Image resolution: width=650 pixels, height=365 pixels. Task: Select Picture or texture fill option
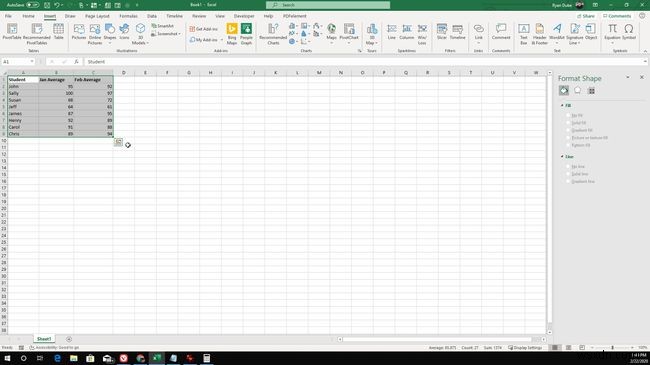[x=587, y=138]
